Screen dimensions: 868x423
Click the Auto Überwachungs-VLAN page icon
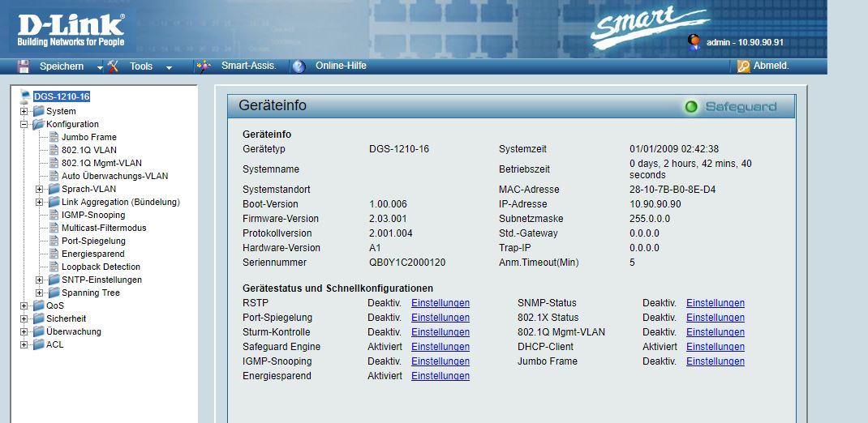tap(54, 176)
